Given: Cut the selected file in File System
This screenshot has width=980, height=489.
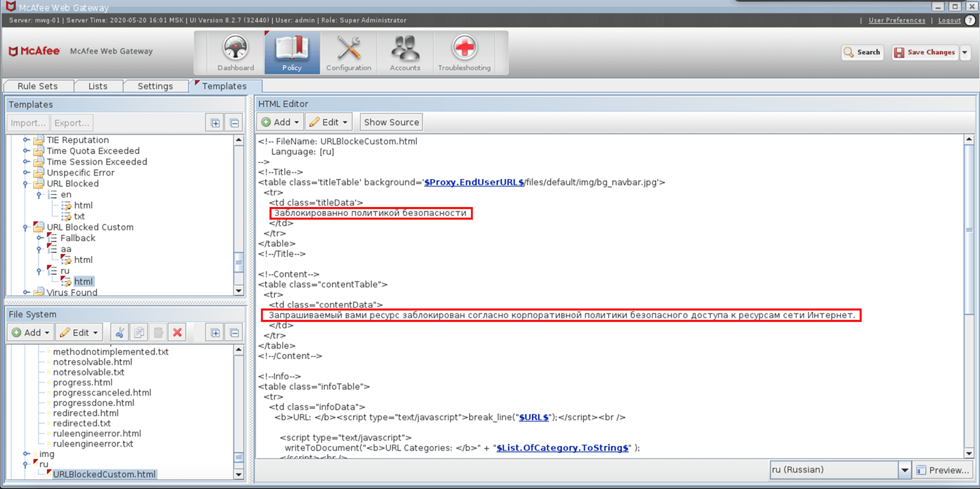Looking at the screenshot, I should [x=120, y=332].
